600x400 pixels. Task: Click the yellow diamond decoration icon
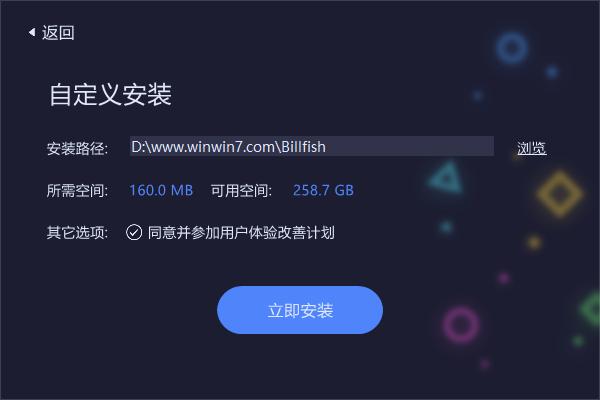coord(560,194)
